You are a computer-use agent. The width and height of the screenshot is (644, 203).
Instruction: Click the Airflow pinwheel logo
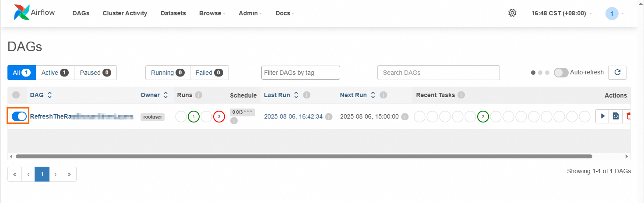pyautogui.click(x=22, y=13)
